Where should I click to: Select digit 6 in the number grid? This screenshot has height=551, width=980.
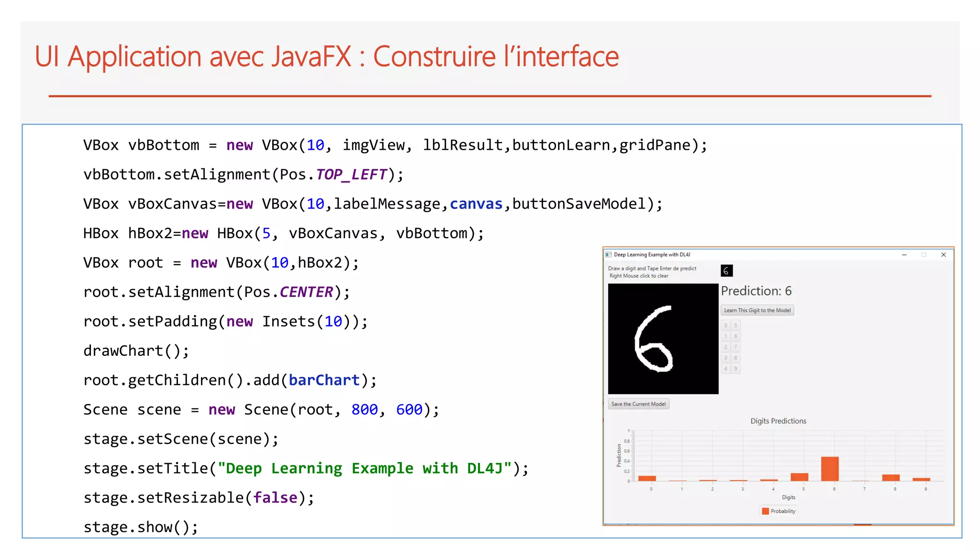click(x=735, y=336)
